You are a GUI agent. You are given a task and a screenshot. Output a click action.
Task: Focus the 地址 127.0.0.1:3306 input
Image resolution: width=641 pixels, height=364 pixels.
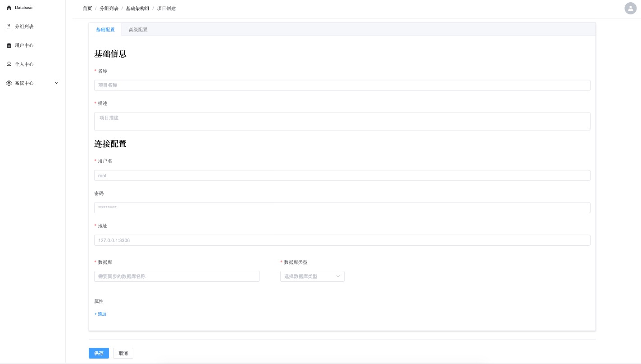[x=342, y=240]
